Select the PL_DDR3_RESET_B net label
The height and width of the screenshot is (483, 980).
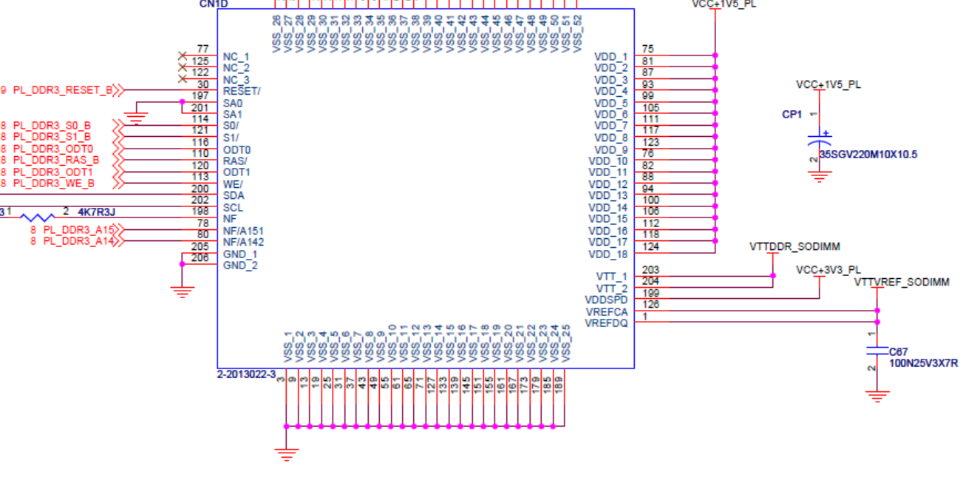pos(63,90)
